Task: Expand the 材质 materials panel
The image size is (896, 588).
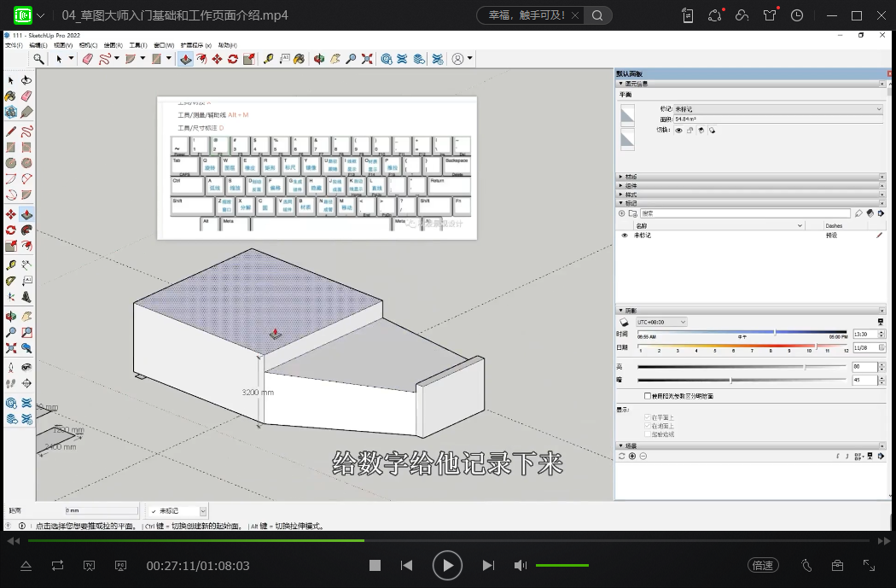Action: (631, 177)
